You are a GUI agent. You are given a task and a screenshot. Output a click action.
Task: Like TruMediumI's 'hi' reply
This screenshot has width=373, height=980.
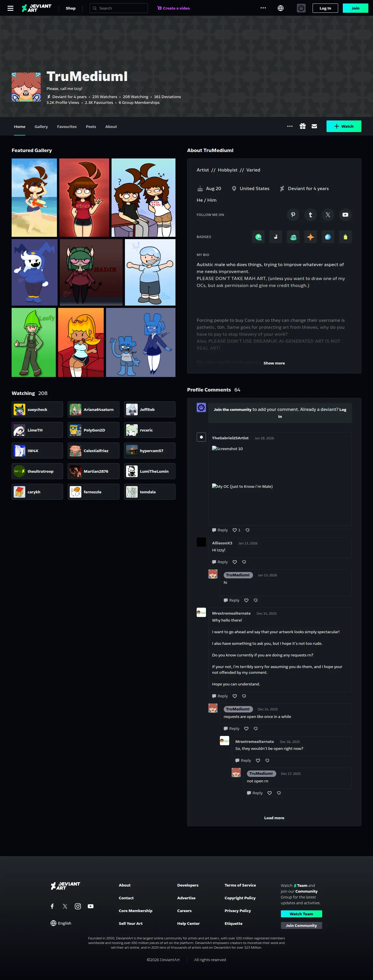[246, 600]
